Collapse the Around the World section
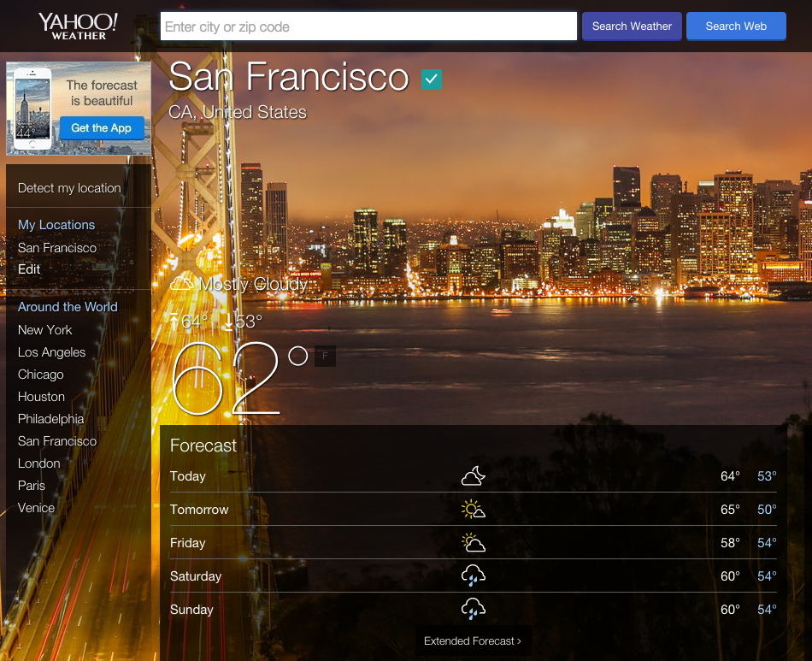The height and width of the screenshot is (661, 812). tap(68, 306)
